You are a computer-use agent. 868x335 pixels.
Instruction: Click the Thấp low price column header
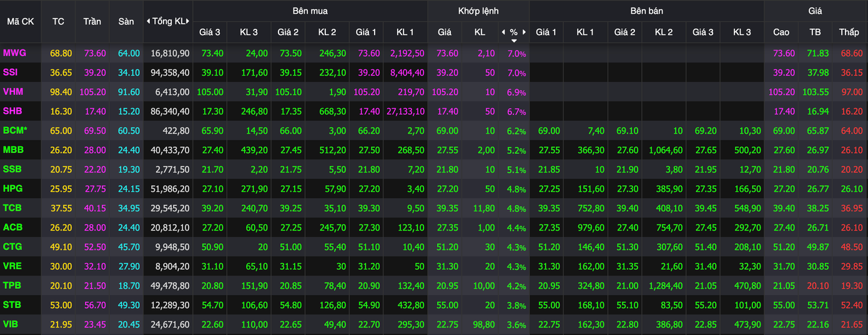(x=849, y=32)
